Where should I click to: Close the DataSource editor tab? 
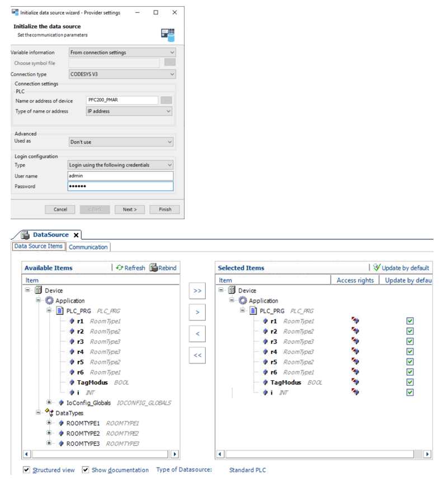pos(77,235)
